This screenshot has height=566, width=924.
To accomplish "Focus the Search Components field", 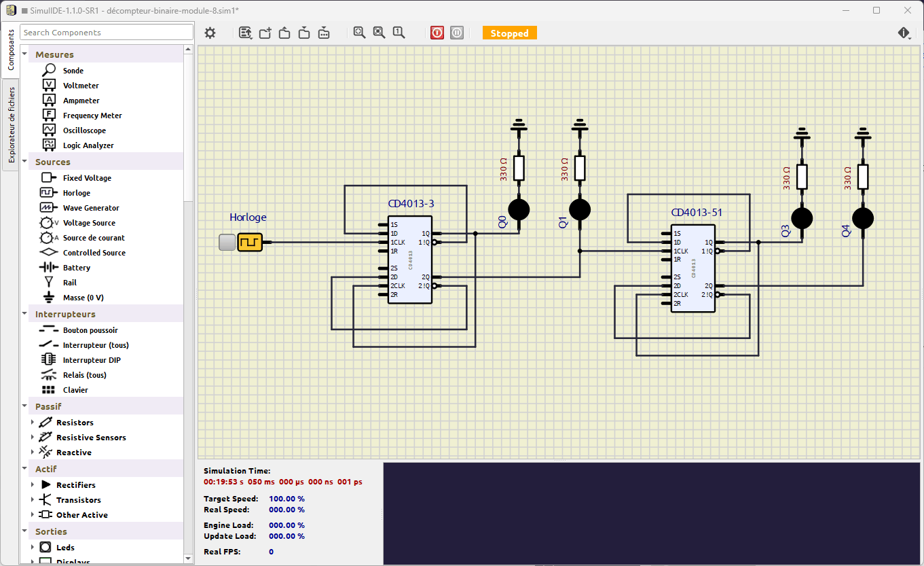I will point(107,33).
